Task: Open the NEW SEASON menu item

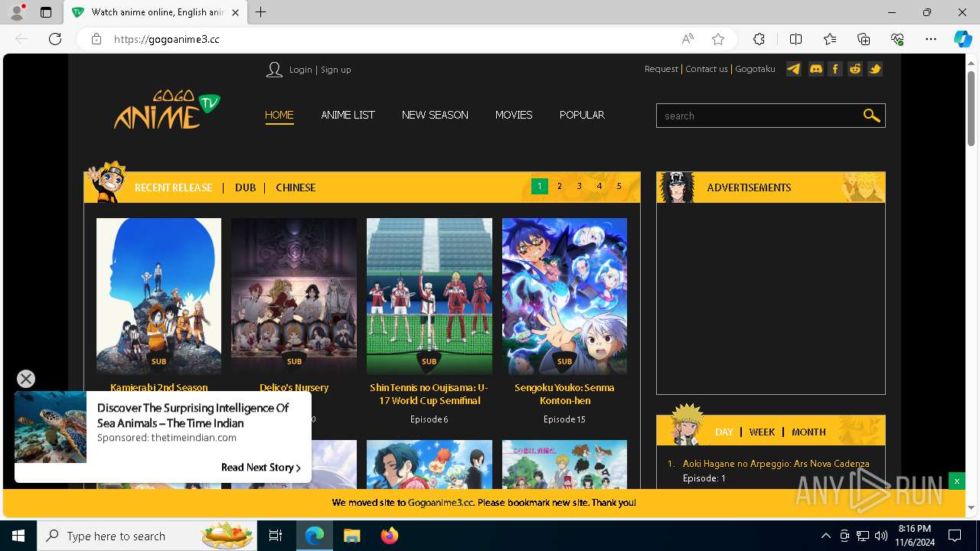Action: pos(435,115)
